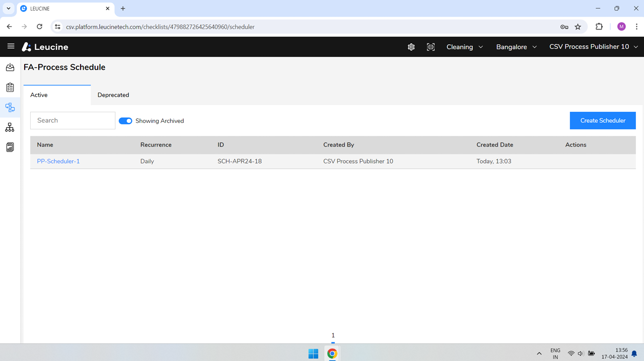Click the Daily recurrence cell
Screen dimensions: 644x361
coord(147,161)
